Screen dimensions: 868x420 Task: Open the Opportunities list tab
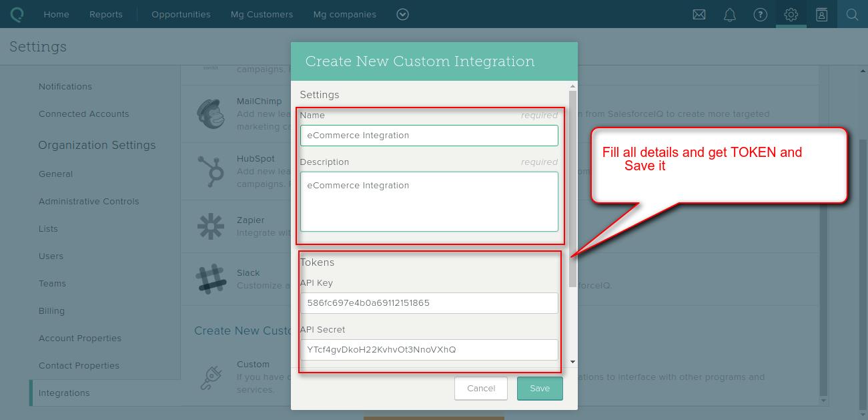181,14
